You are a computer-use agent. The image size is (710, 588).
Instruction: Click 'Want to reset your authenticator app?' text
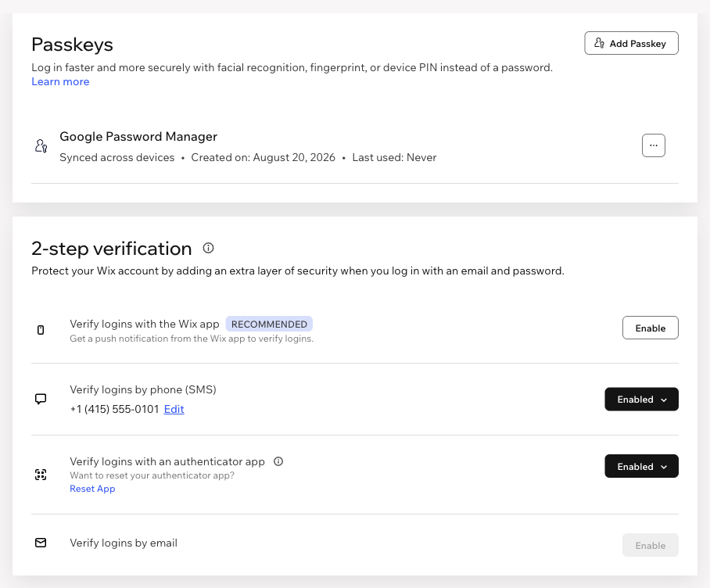(x=152, y=475)
